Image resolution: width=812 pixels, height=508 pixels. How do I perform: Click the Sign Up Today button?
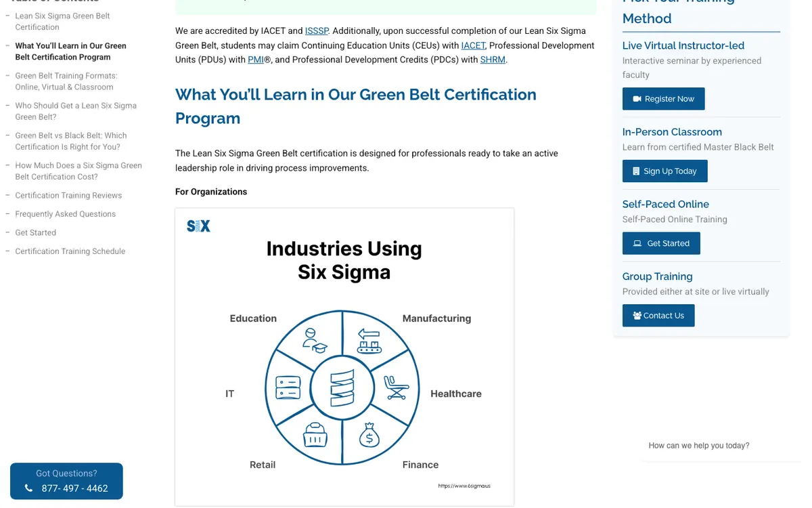tap(664, 171)
